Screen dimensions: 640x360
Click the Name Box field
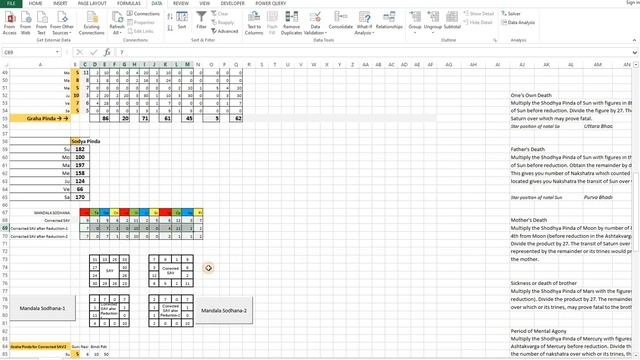(29, 52)
